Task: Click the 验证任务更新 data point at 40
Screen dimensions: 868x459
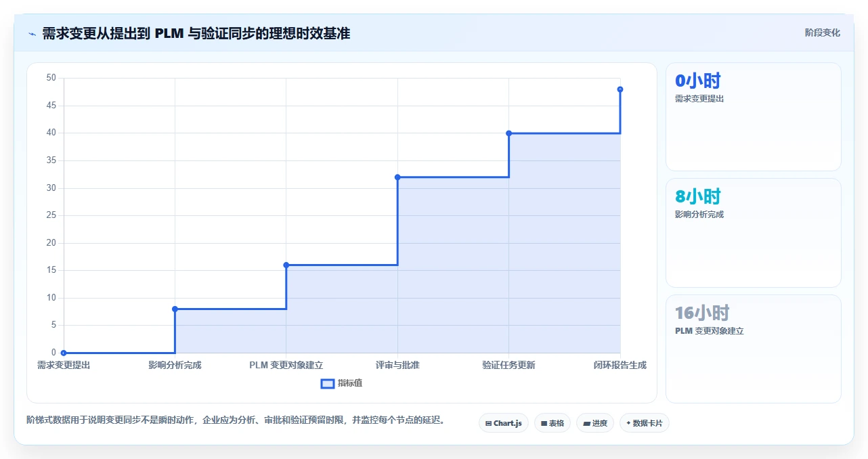Action: tap(508, 133)
